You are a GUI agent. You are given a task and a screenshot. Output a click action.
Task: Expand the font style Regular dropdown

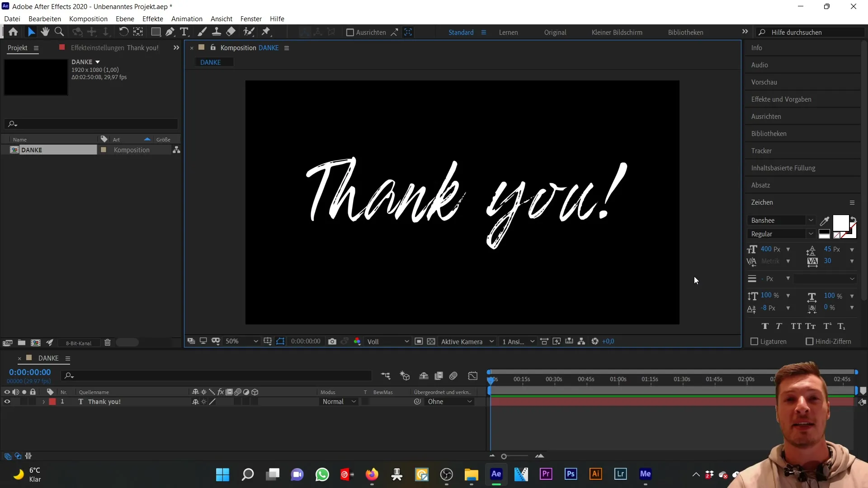coord(812,234)
